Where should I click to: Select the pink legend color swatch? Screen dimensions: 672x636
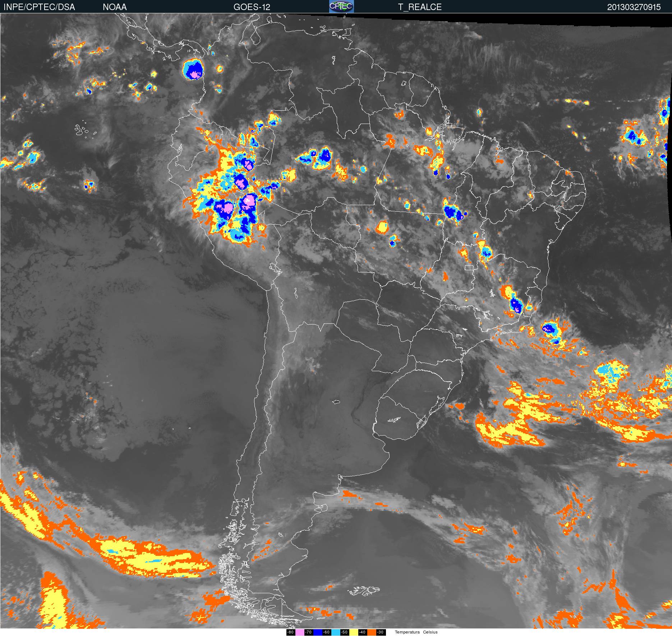click(x=300, y=632)
